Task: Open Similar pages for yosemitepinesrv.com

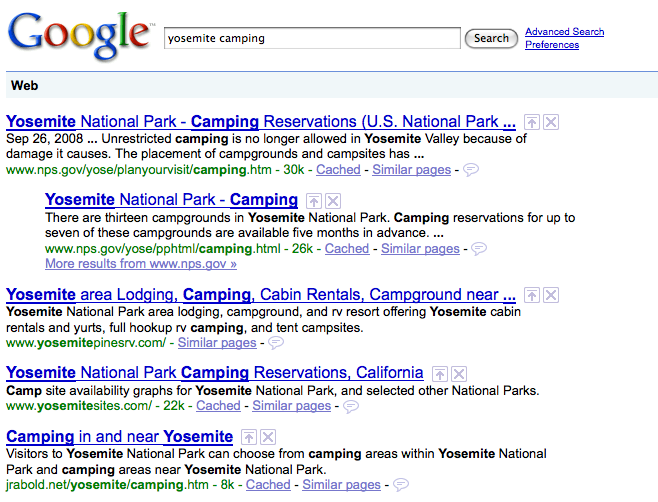Action: (217, 343)
